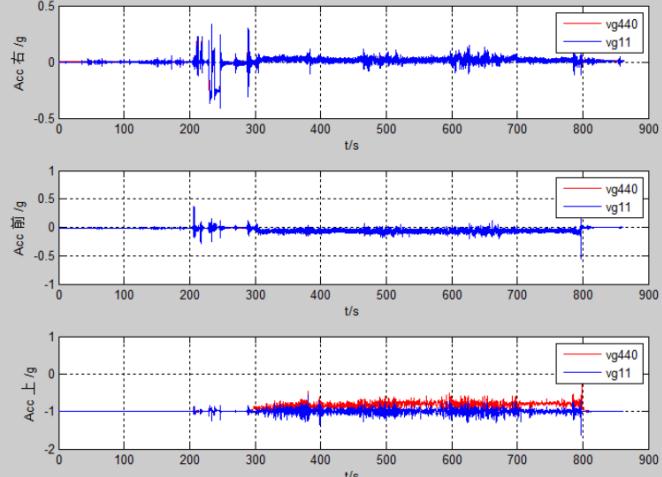Click the red line sample in the top legend
The height and width of the screenshot is (477, 662).
tap(582, 23)
